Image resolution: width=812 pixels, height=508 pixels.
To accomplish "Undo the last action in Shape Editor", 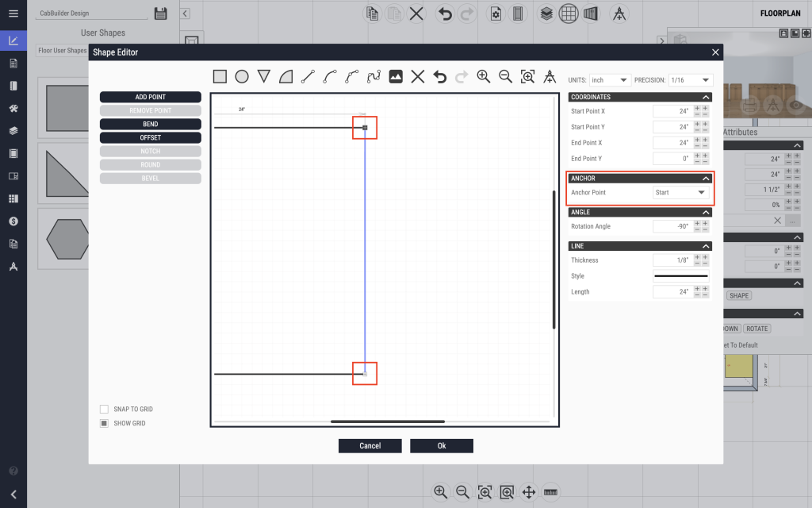I will [440, 77].
